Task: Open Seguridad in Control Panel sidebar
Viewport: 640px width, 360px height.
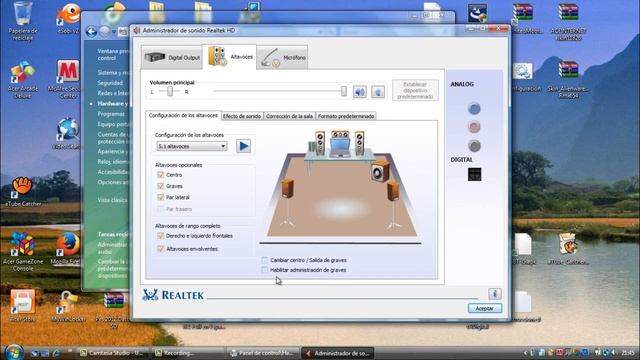Action: pyautogui.click(x=110, y=83)
